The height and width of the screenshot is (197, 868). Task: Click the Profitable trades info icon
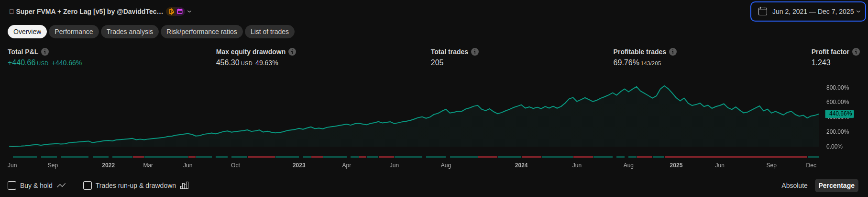click(673, 52)
